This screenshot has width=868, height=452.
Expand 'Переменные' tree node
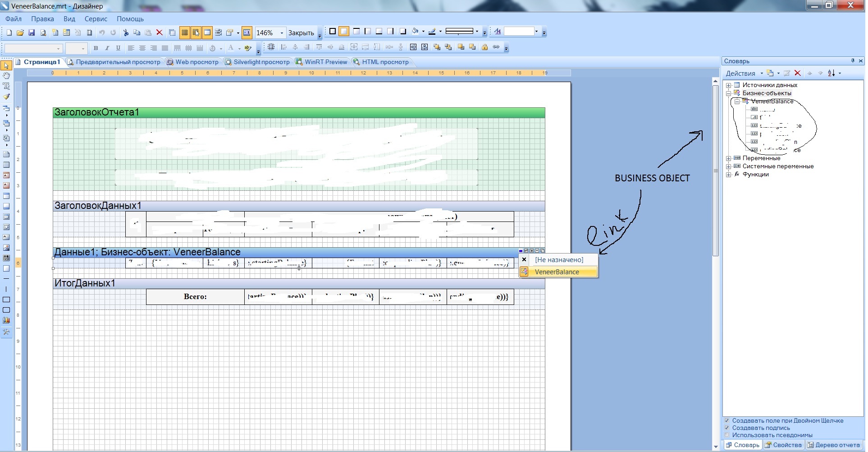[728, 158]
